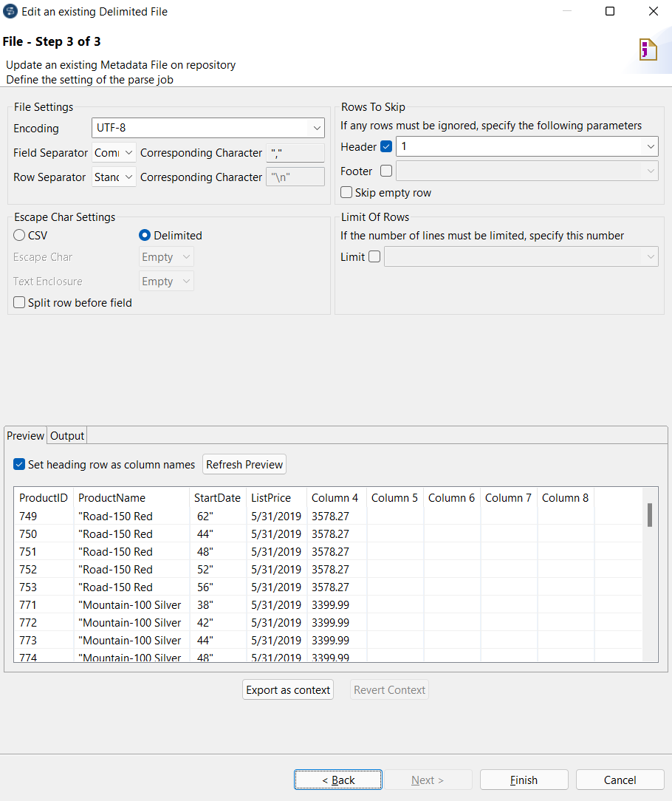
Task: Open the Row Separator dropdown
Action: 114,177
